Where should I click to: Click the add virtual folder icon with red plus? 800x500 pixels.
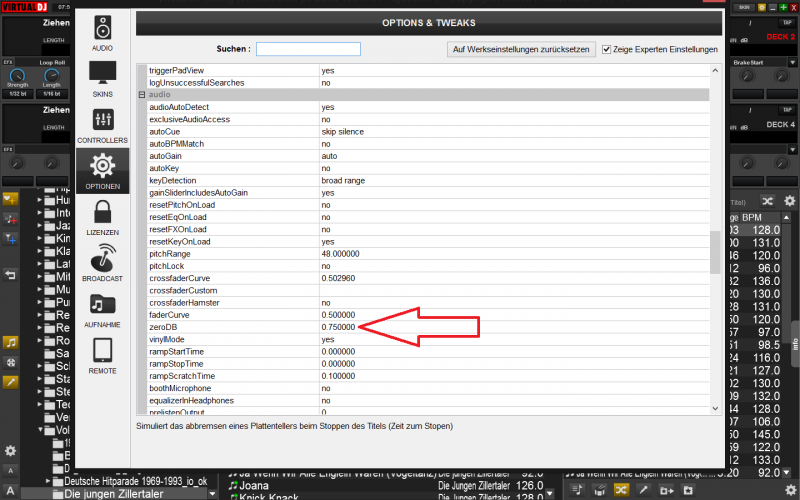click(10, 219)
